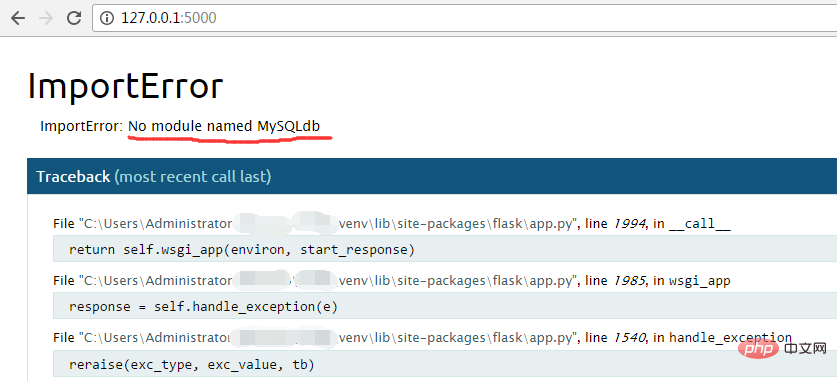Image resolution: width=837 pixels, height=381 pixels.
Task: Click function name wsgi_app in second frame header
Action: point(699,281)
